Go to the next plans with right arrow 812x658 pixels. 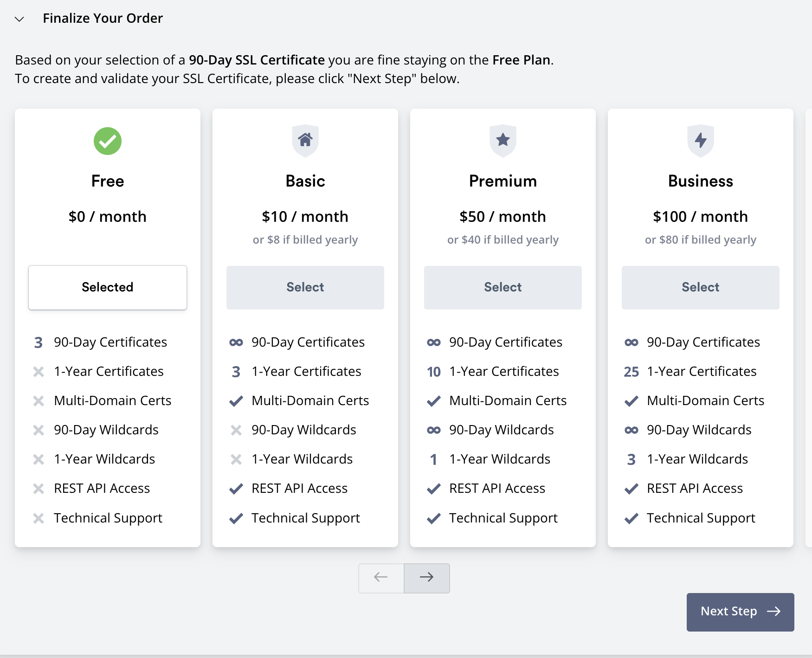point(427,578)
